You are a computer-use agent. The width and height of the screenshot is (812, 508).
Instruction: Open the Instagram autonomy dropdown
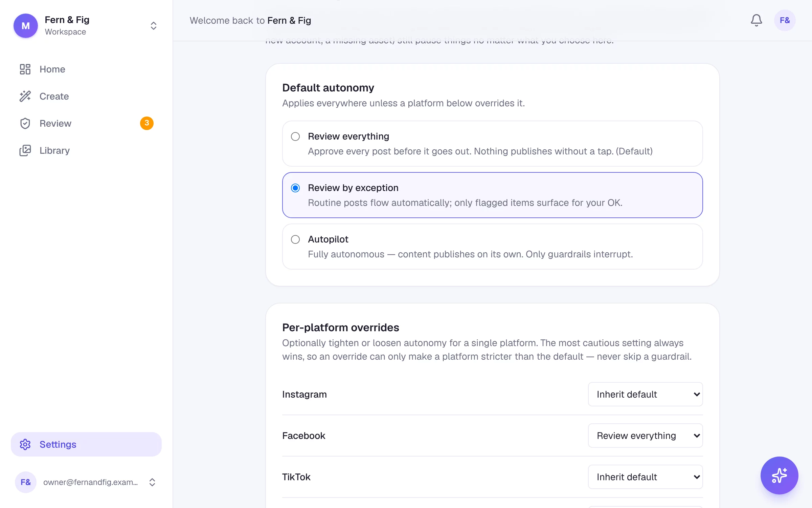click(645, 394)
